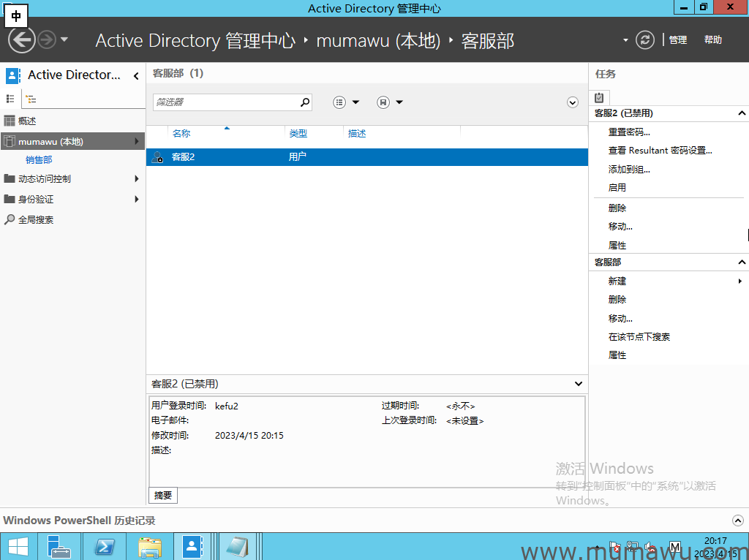Expand the 新建 submenu arrow
The height and width of the screenshot is (560, 749).
coord(740,281)
